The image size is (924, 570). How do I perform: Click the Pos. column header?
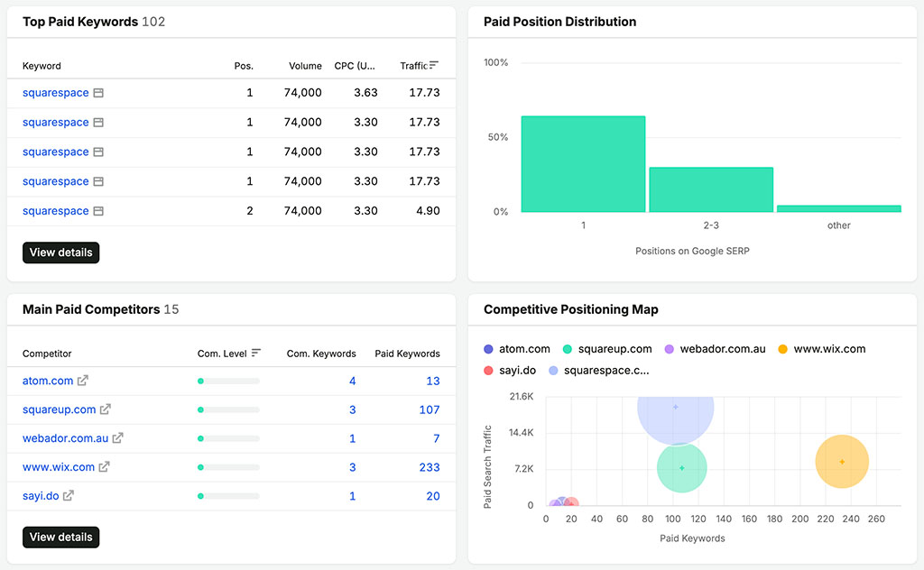(x=244, y=66)
